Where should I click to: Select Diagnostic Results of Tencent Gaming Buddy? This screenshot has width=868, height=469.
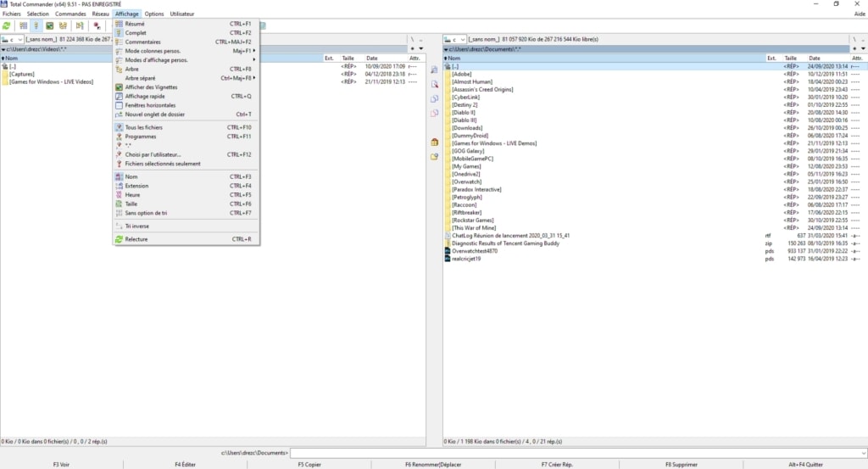[505, 243]
